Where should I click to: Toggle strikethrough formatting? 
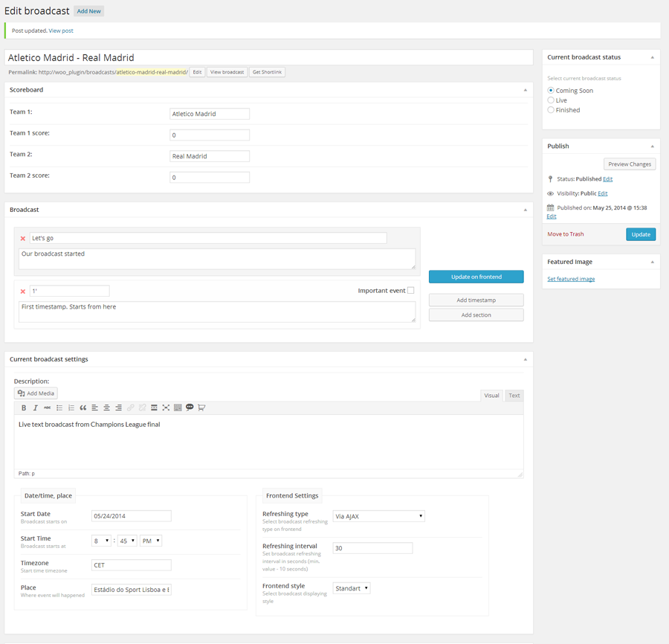[48, 408]
